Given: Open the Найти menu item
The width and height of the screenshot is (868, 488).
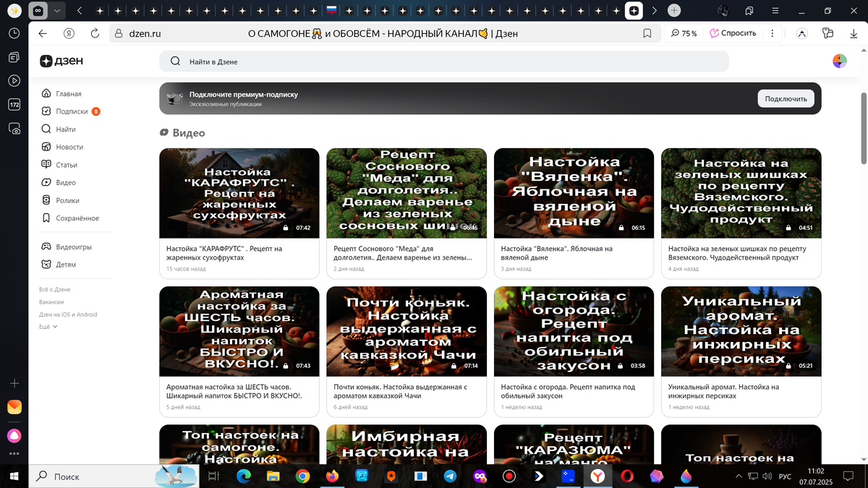Looking at the screenshot, I should (59, 129).
